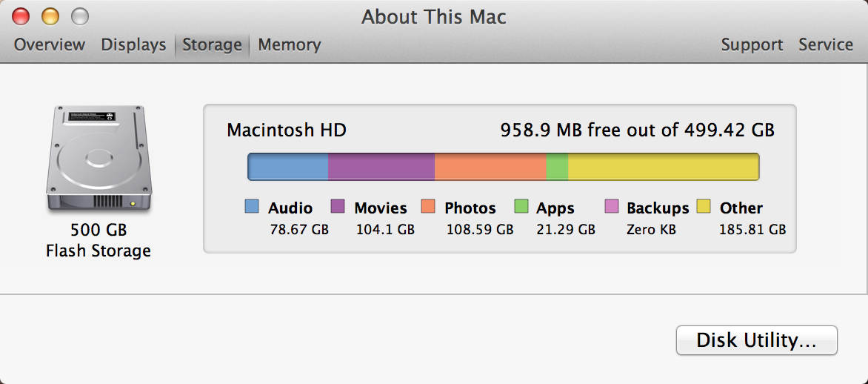This screenshot has height=384, width=868.
Task: Click the orange Photos segment in storage bar
Action: coord(490,167)
